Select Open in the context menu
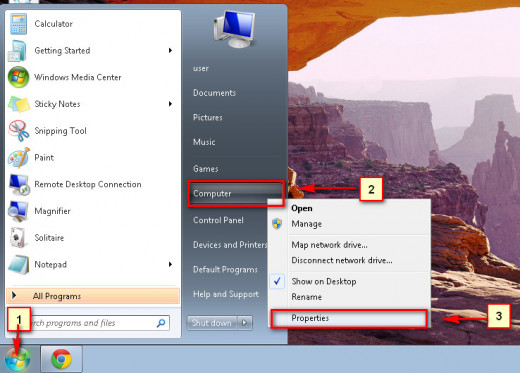The height and width of the screenshot is (373, 520). pos(302,208)
